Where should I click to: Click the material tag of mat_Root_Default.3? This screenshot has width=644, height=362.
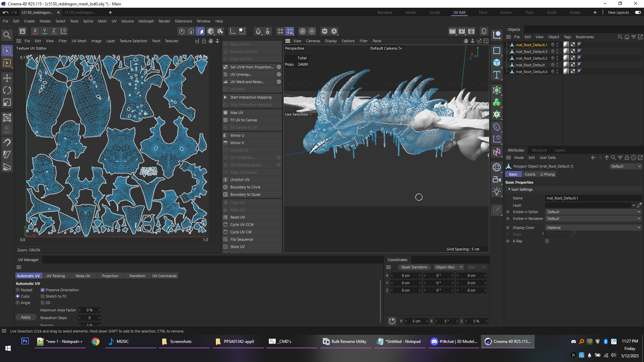point(566,51)
